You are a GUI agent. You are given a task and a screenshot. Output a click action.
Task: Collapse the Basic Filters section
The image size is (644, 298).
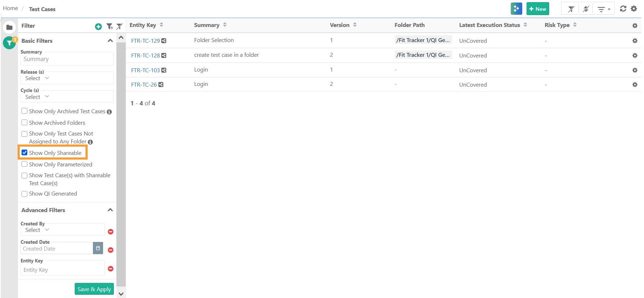110,41
